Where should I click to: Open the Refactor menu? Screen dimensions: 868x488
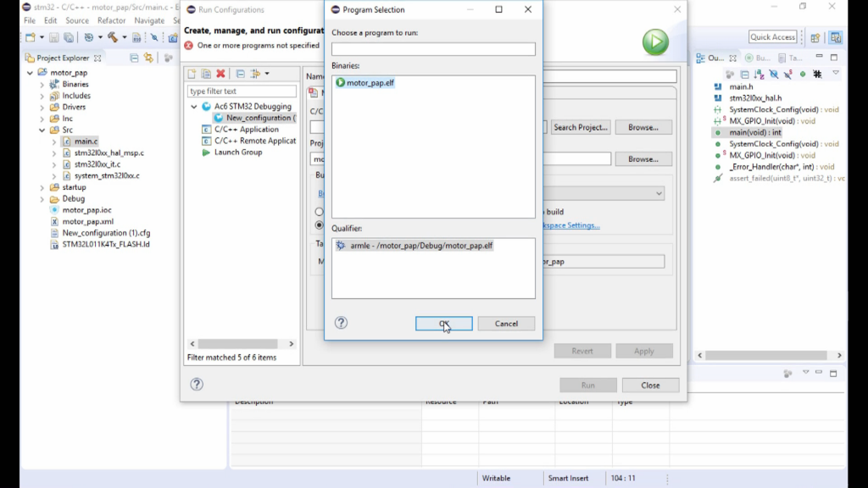(111, 20)
